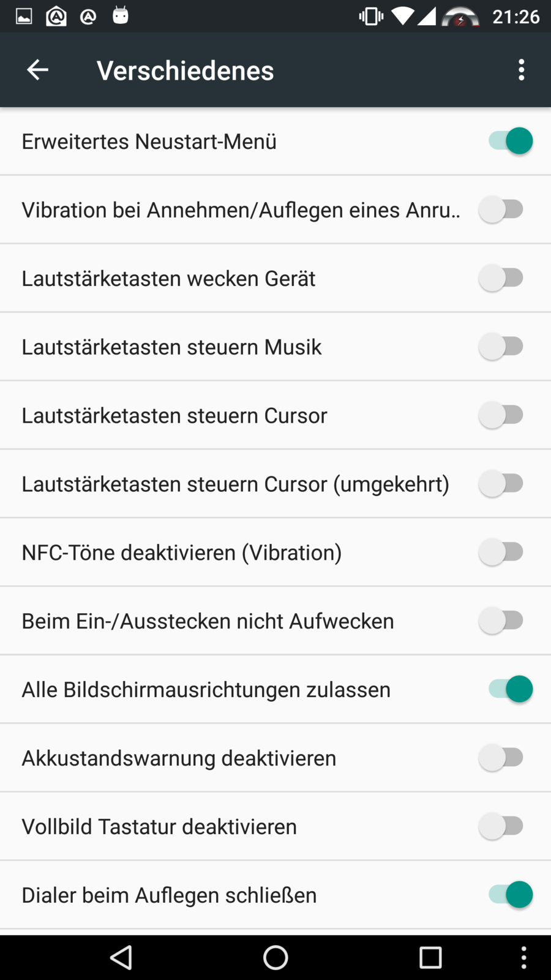This screenshot has width=551, height=980.
Task: Open recent apps with the square button
Action: point(430,957)
